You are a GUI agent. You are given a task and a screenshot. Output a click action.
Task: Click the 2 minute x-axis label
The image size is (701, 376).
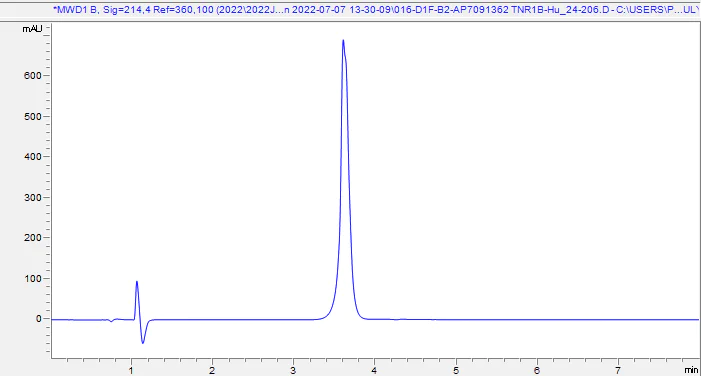(x=212, y=370)
